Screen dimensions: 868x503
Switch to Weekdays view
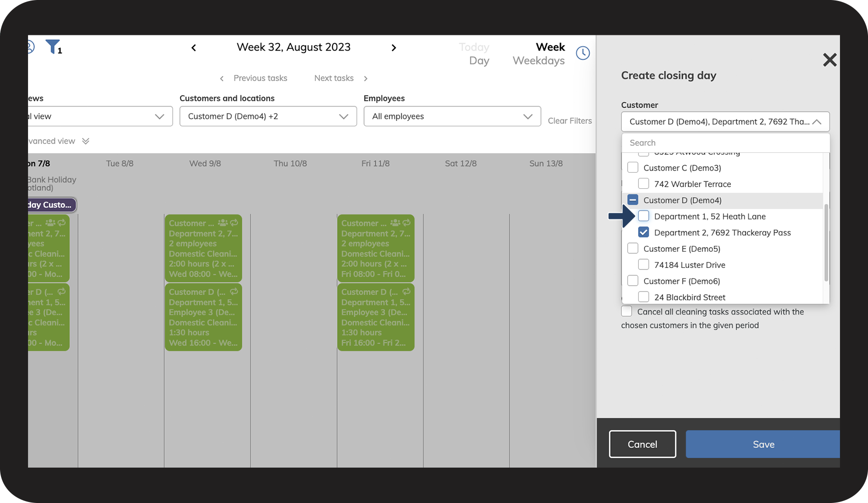click(538, 61)
